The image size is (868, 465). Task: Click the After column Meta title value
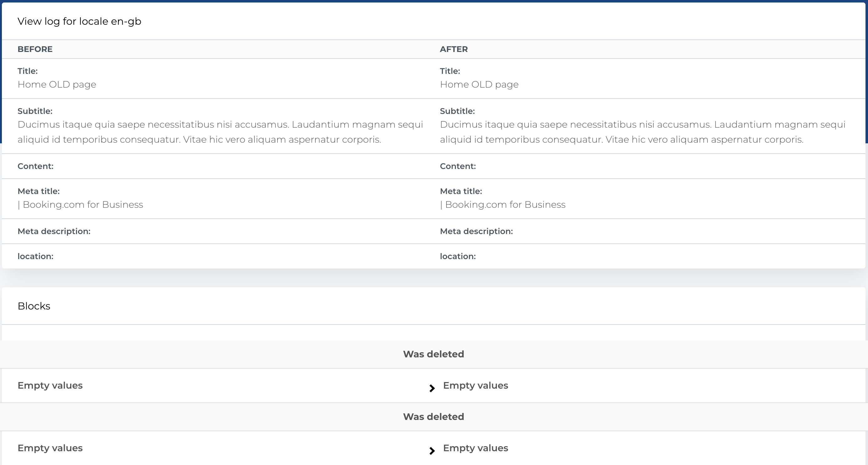503,204
